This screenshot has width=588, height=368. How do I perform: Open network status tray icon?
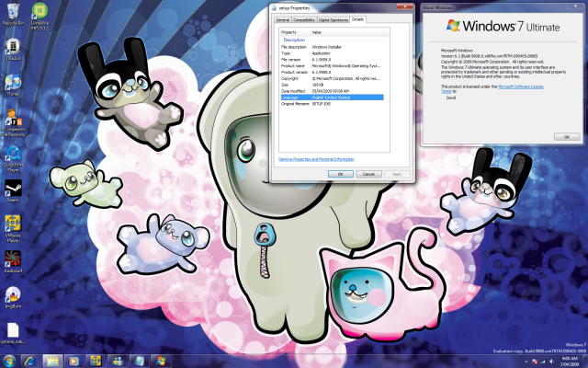[543, 362]
